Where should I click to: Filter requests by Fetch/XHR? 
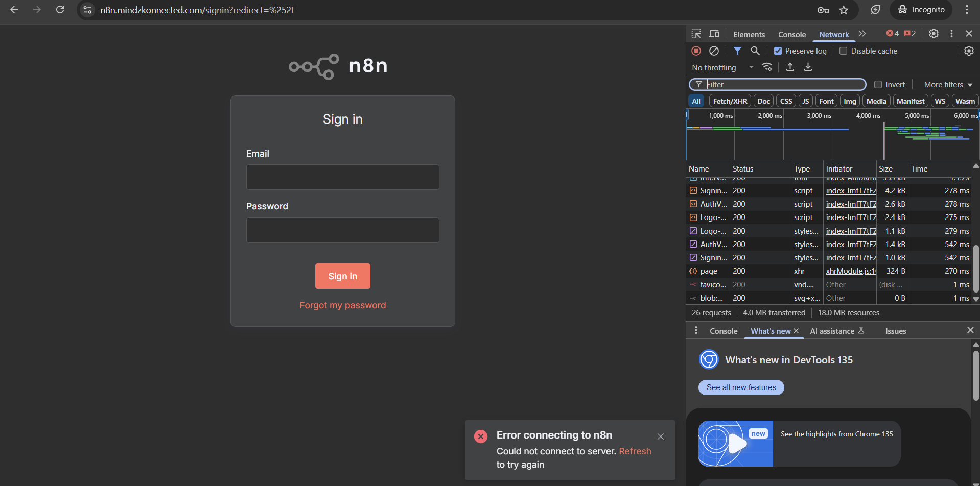[x=730, y=101]
